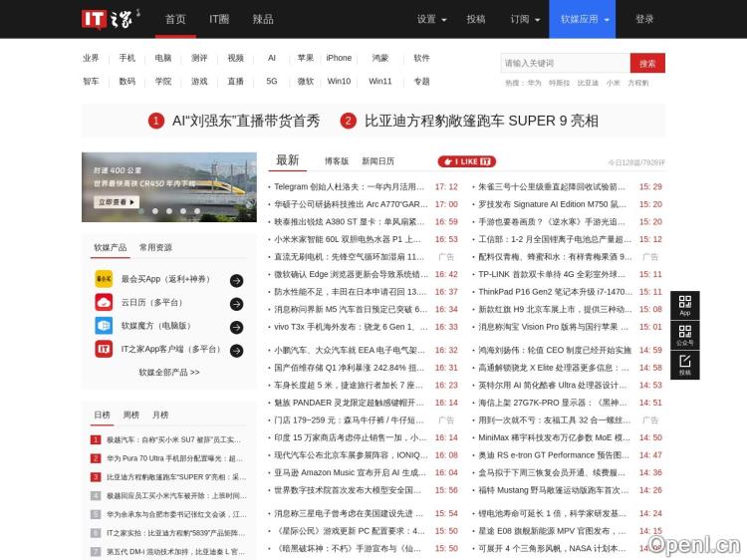Open the Win11 category link
747x560 pixels.
click(380, 81)
